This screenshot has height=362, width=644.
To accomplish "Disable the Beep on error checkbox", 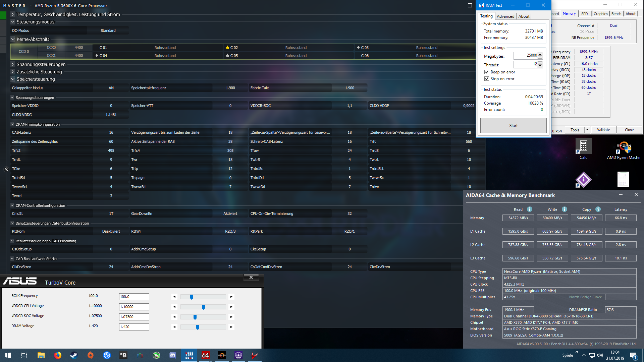I will tap(487, 72).
